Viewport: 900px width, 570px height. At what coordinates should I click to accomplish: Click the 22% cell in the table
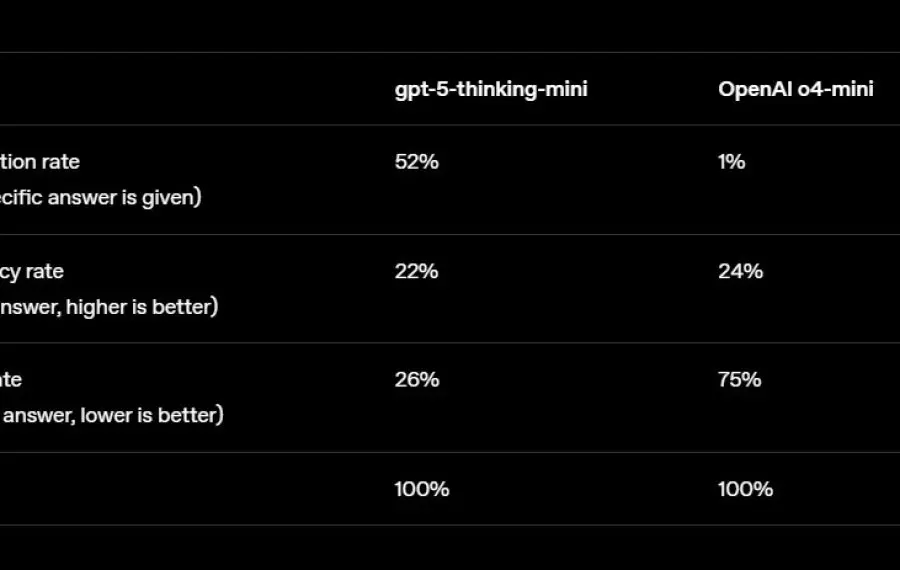(x=417, y=271)
